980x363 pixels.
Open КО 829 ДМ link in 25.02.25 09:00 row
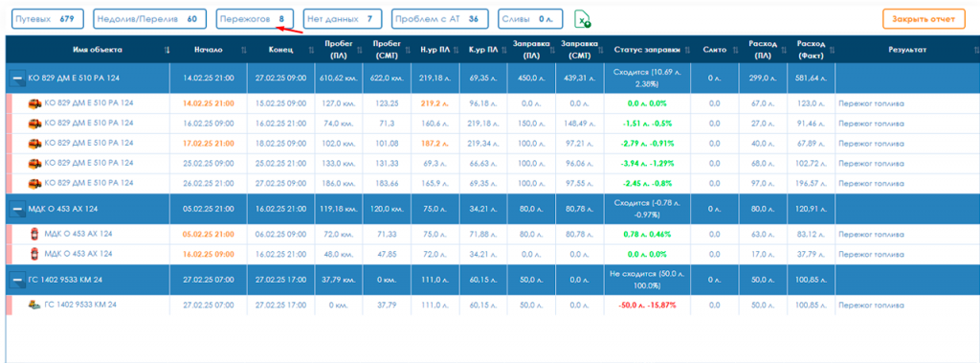[89, 163]
